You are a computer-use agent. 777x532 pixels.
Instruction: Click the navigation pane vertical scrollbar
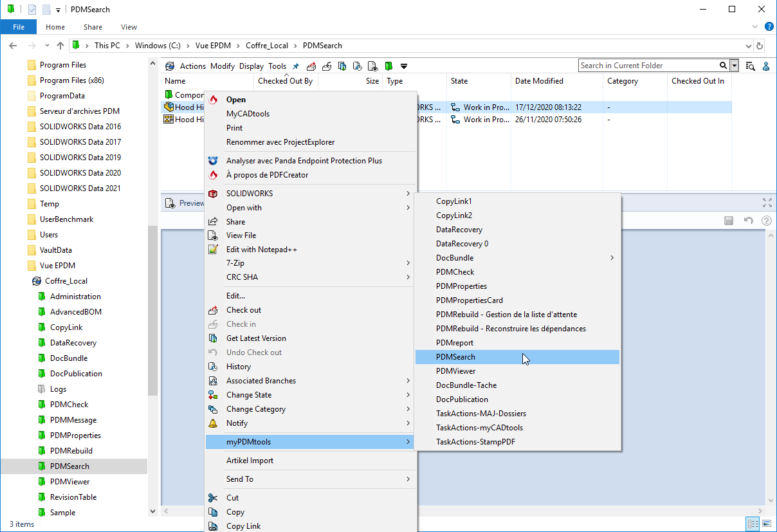[x=152, y=309]
